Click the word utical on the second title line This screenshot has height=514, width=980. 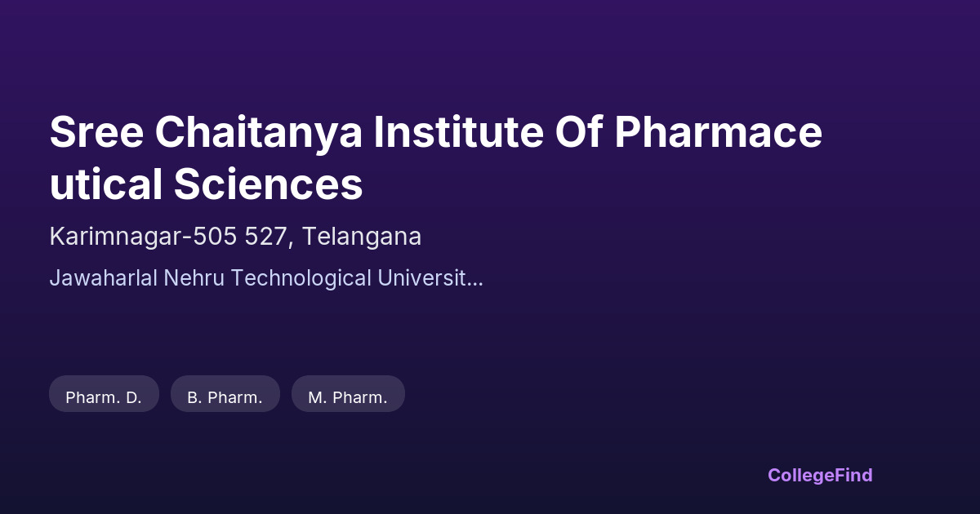click(105, 184)
